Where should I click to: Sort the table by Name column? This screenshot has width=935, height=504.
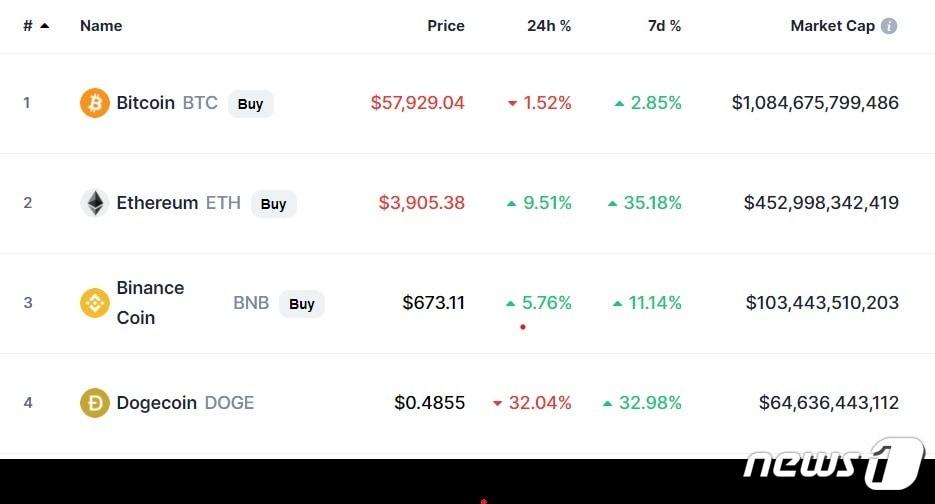(x=101, y=26)
